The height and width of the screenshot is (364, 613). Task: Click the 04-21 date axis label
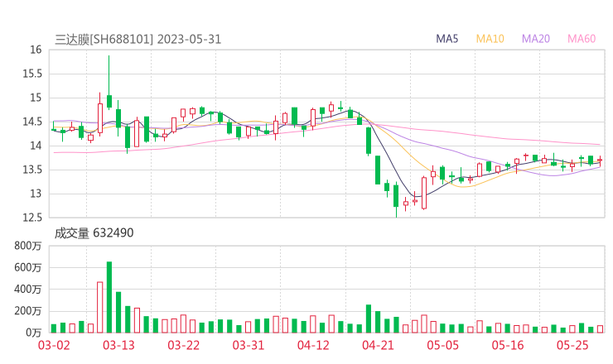[378, 345]
